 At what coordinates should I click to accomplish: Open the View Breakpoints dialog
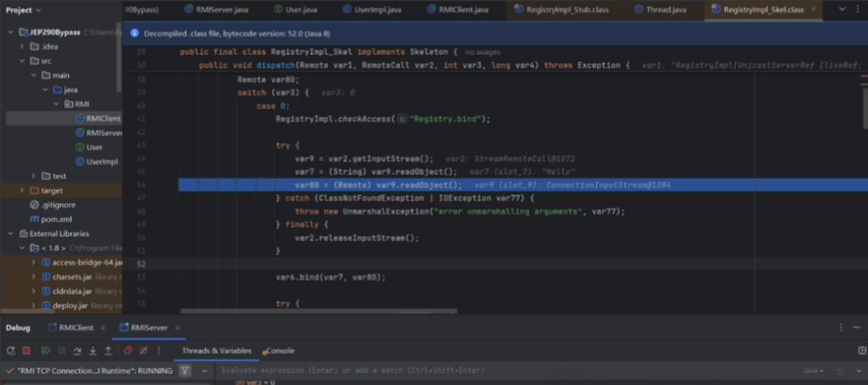[128, 351]
